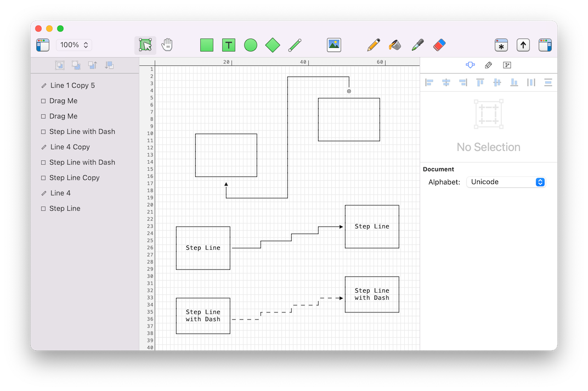Switch to the Hand pan tool
The image size is (588, 391).
point(167,45)
